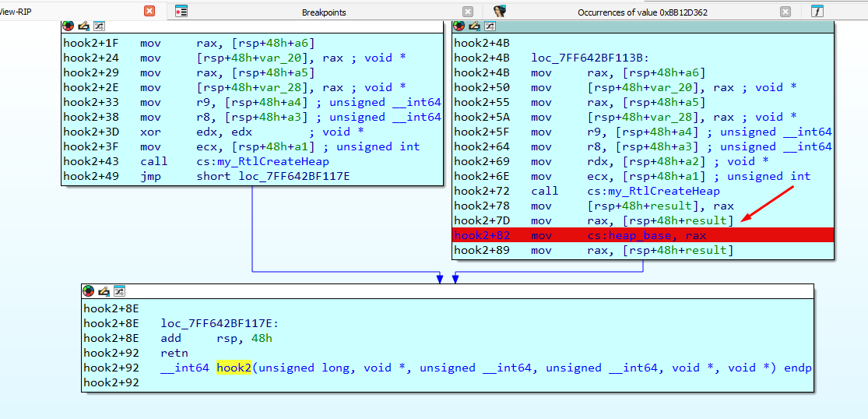This screenshot has height=419, width=868.
Task: Click graph icon on left code block header
Action: 99,26
